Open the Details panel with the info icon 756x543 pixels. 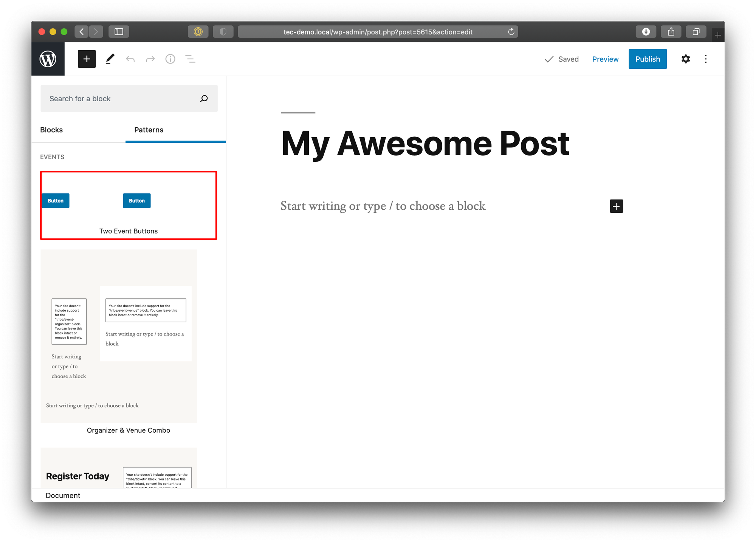170,59
